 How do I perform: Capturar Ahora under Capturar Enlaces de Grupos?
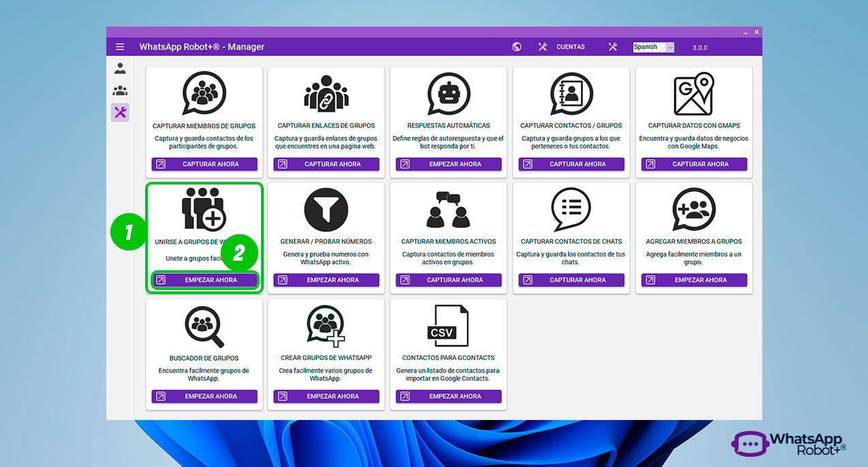tap(326, 164)
